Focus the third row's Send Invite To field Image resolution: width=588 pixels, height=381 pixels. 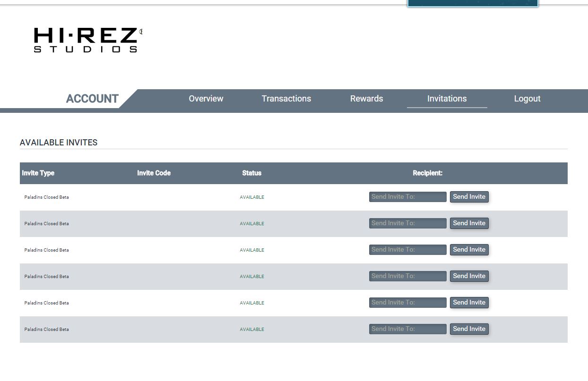(x=408, y=250)
